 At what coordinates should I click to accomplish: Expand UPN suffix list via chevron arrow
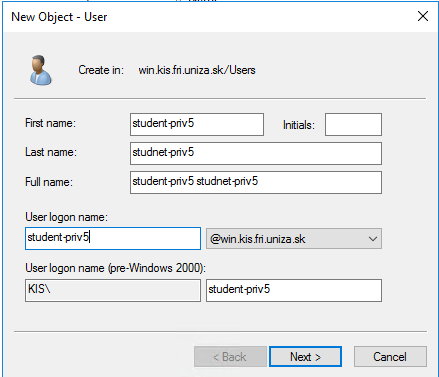click(373, 239)
